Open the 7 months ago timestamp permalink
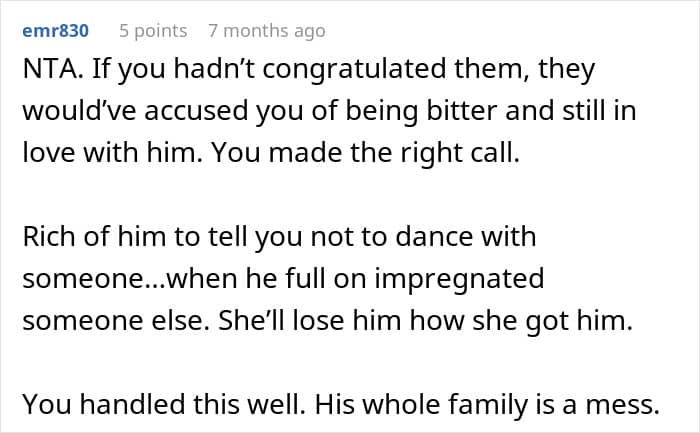 [x=266, y=31]
